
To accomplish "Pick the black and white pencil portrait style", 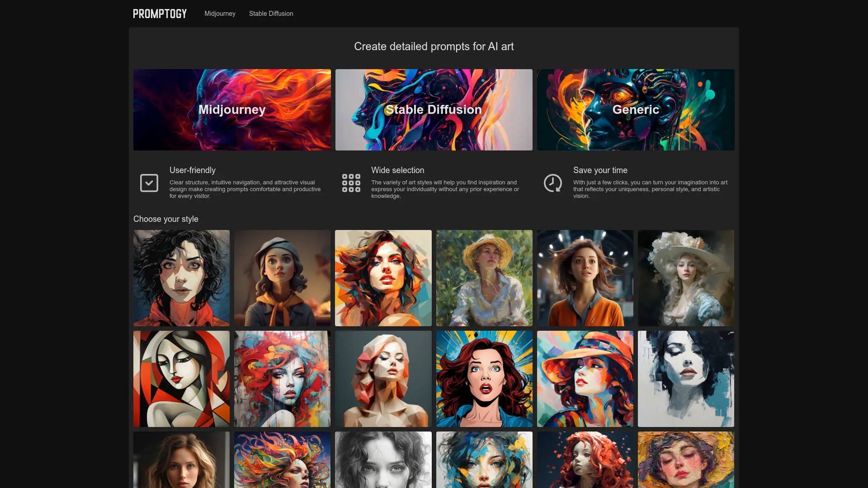I will 383,460.
